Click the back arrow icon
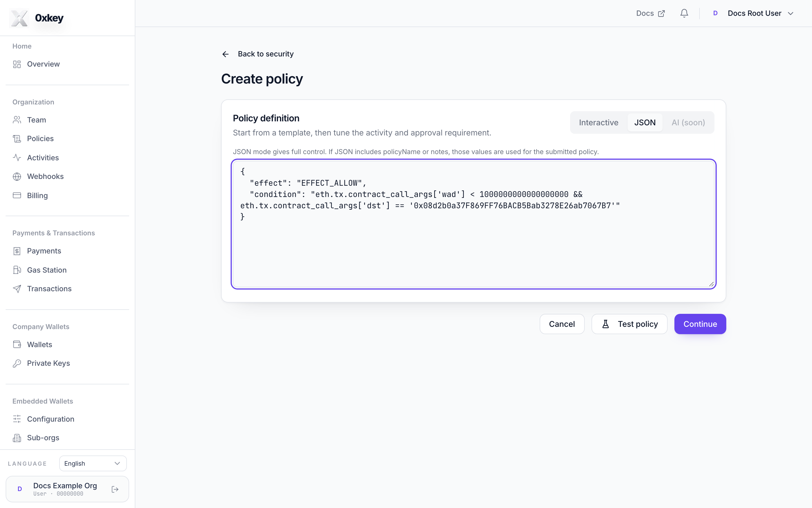The height and width of the screenshot is (508, 812). point(226,54)
